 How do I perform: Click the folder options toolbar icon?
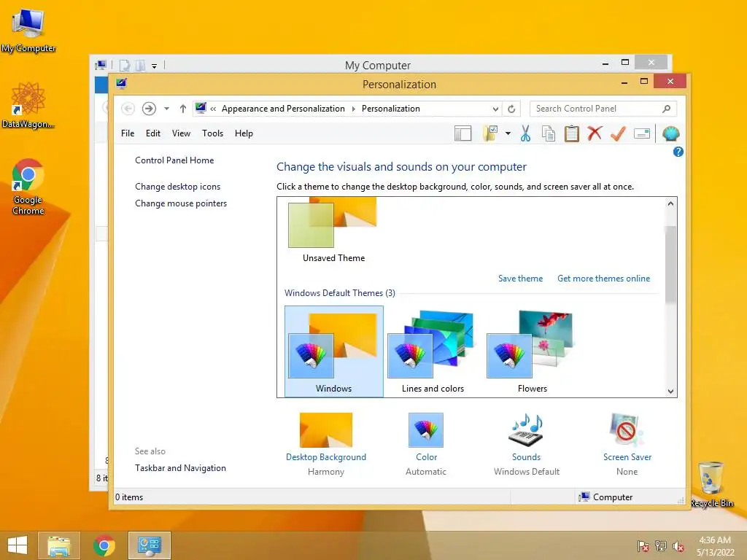490,134
